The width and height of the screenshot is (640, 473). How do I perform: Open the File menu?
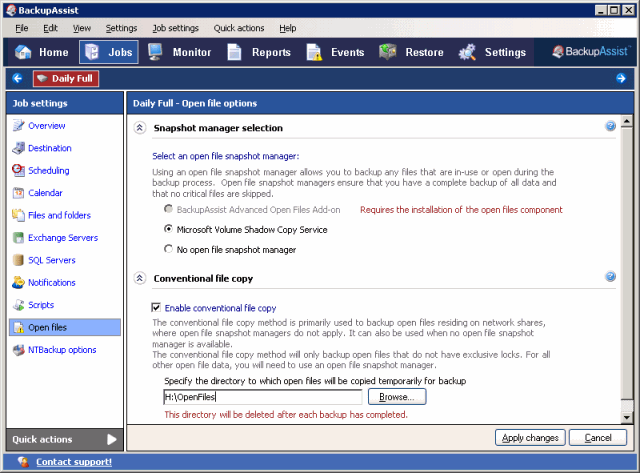(x=22, y=28)
